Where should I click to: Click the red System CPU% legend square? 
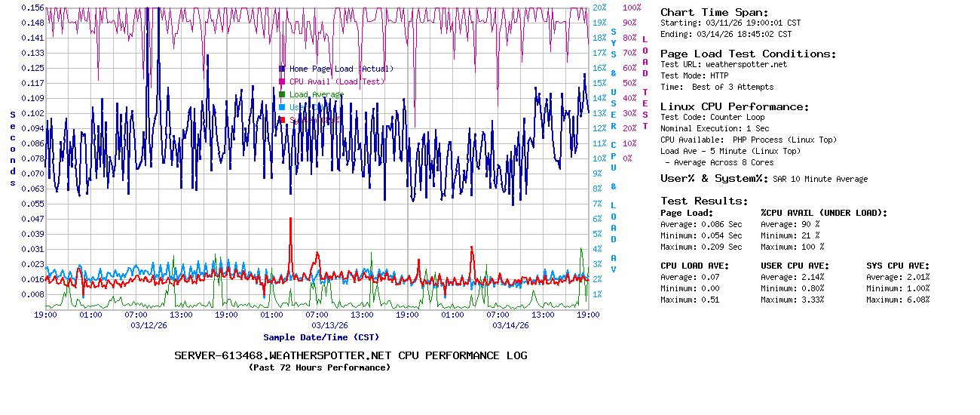tap(282, 120)
